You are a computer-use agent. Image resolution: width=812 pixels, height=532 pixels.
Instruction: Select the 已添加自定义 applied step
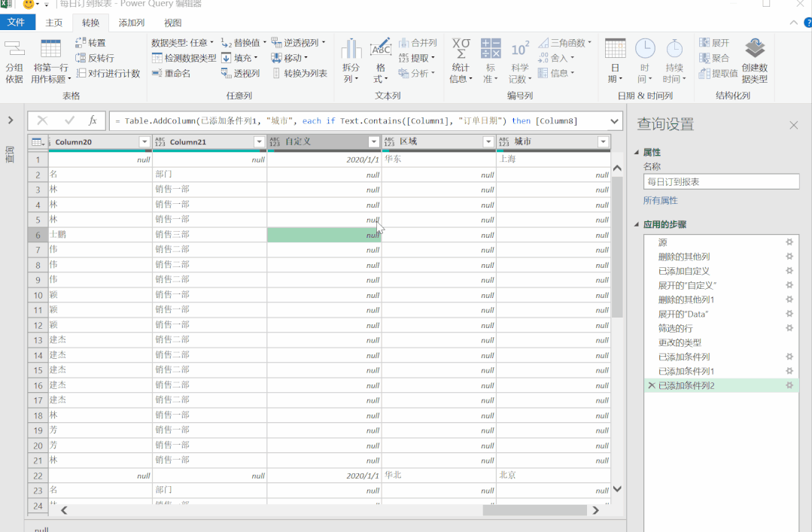coord(683,271)
